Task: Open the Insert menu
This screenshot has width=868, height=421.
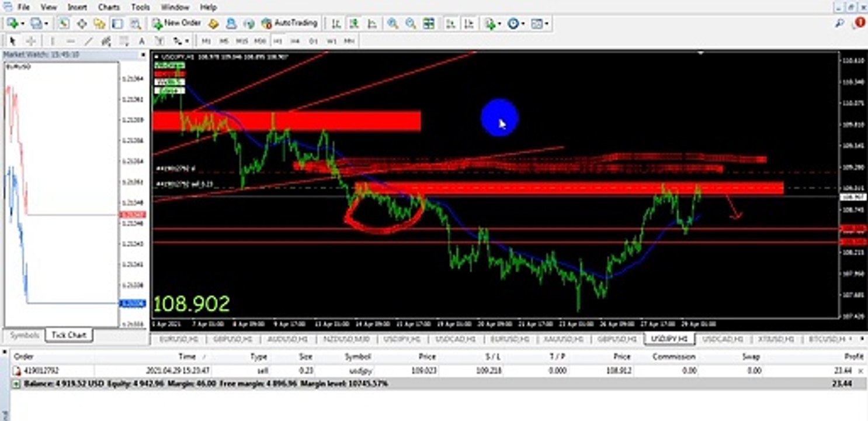Action: coord(78,7)
